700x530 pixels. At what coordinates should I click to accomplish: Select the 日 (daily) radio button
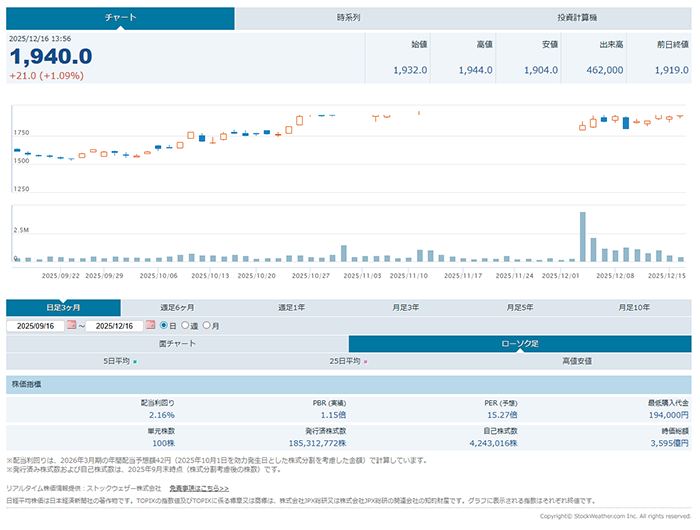coord(164,325)
